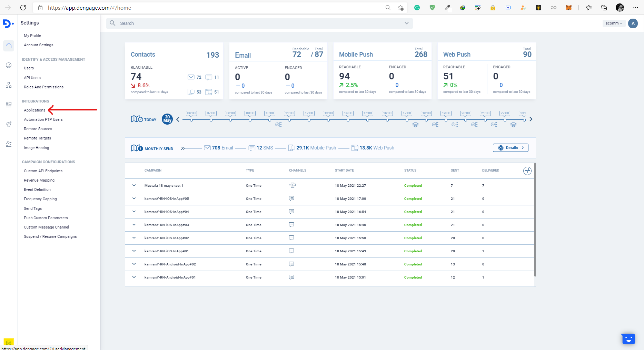Screen dimensions: 644x350
Task: Open the ecomm account dropdown
Action: 614,23
